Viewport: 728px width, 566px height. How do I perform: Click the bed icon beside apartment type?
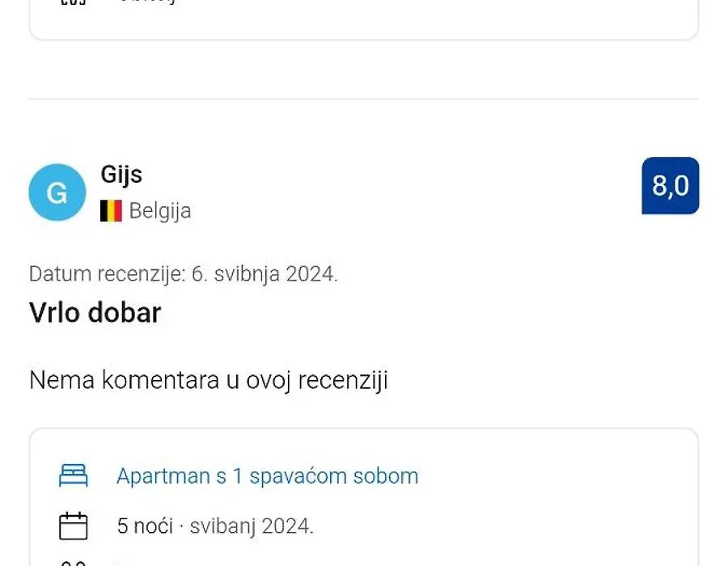click(74, 475)
